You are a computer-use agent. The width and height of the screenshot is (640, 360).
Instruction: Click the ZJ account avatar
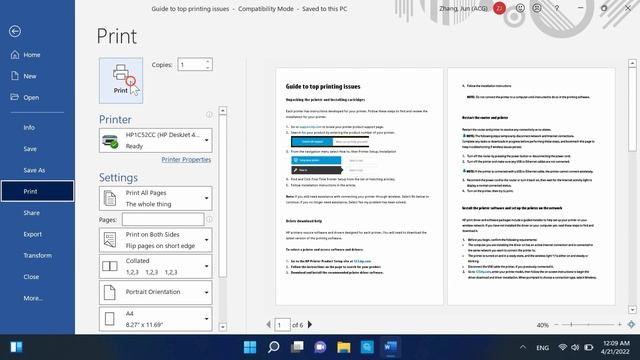(500, 8)
